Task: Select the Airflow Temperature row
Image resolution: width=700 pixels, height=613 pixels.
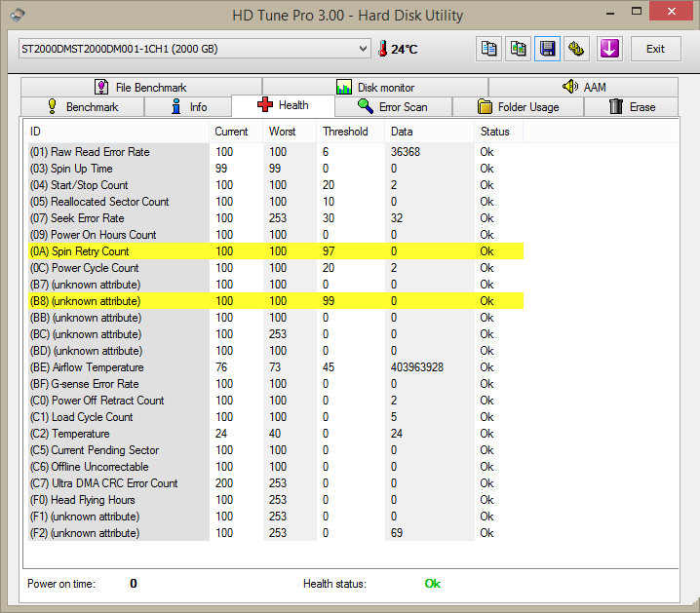Action: (276, 366)
